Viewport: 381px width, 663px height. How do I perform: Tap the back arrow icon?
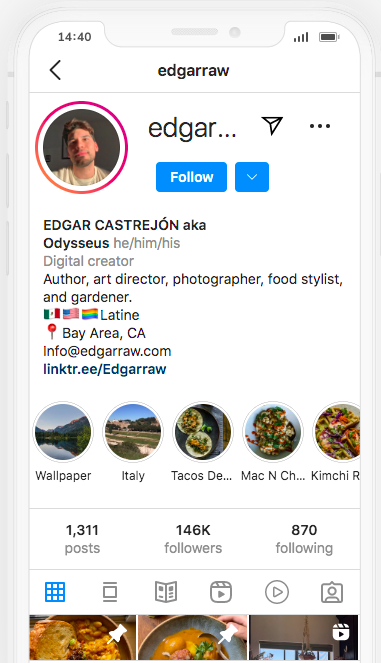55,70
